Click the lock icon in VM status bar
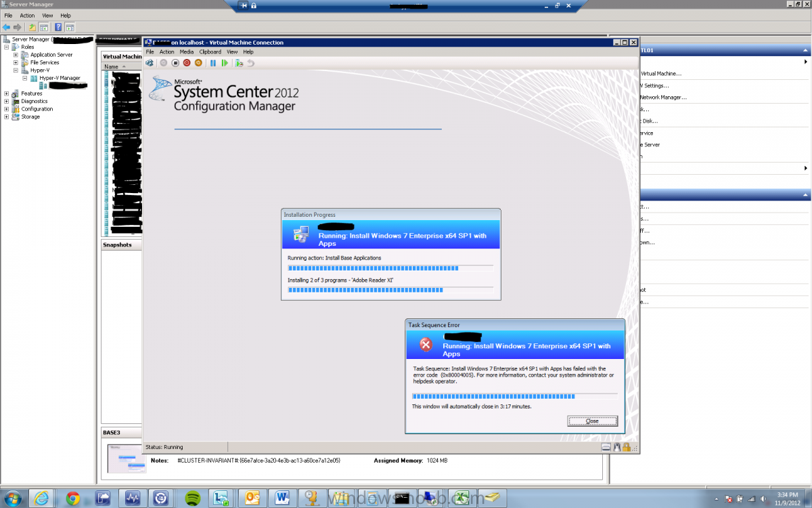This screenshot has height=508, width=812. (x=627, y=447)
